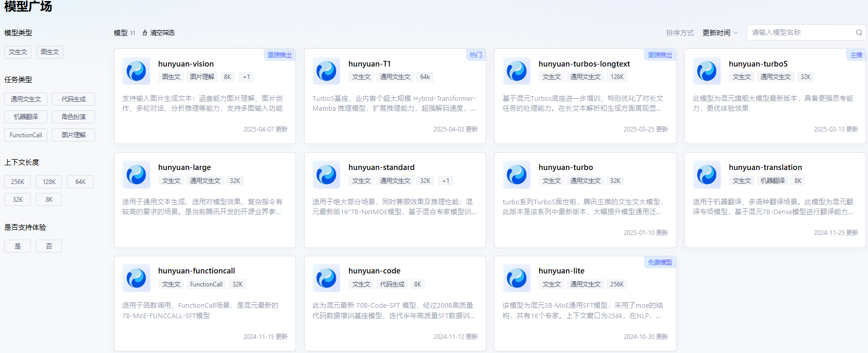Click the 重磅推出 badge on hunyuan-vision

(280, 55)
